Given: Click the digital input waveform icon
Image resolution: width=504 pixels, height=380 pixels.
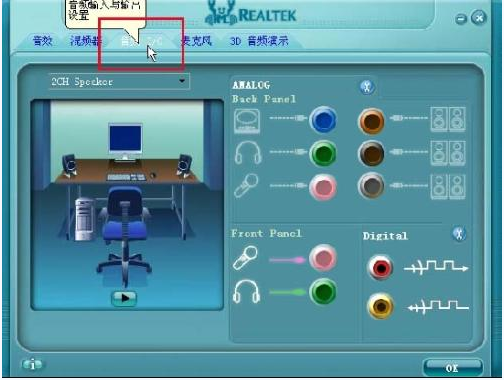Looking at the screenshot, I should pos(438,307).
